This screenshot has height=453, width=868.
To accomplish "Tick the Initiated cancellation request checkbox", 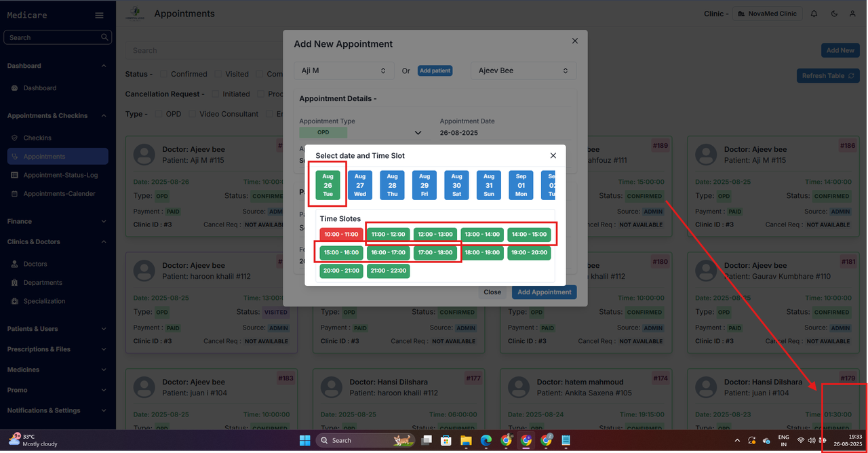I will click(216, 94).
